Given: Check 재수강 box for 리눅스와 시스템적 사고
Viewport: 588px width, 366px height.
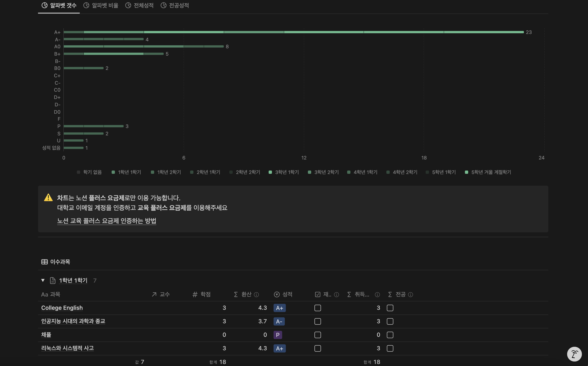Looking at the screenshot, I should point(318,348).
